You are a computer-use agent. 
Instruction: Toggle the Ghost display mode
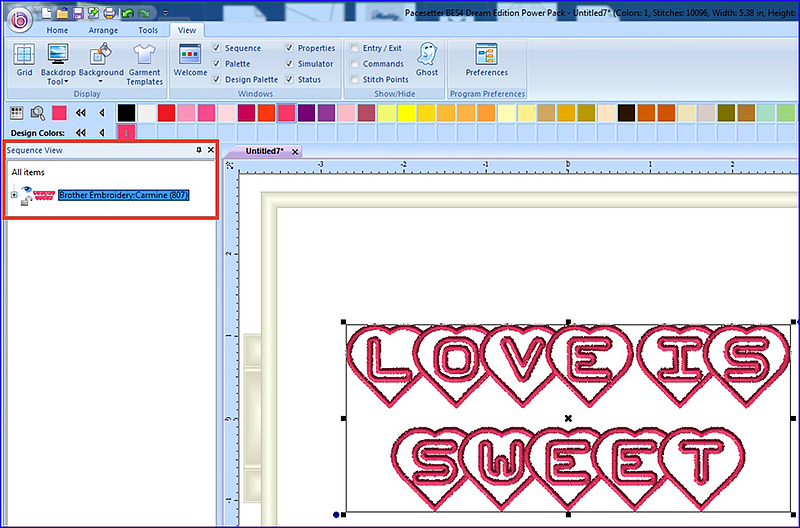427,59
